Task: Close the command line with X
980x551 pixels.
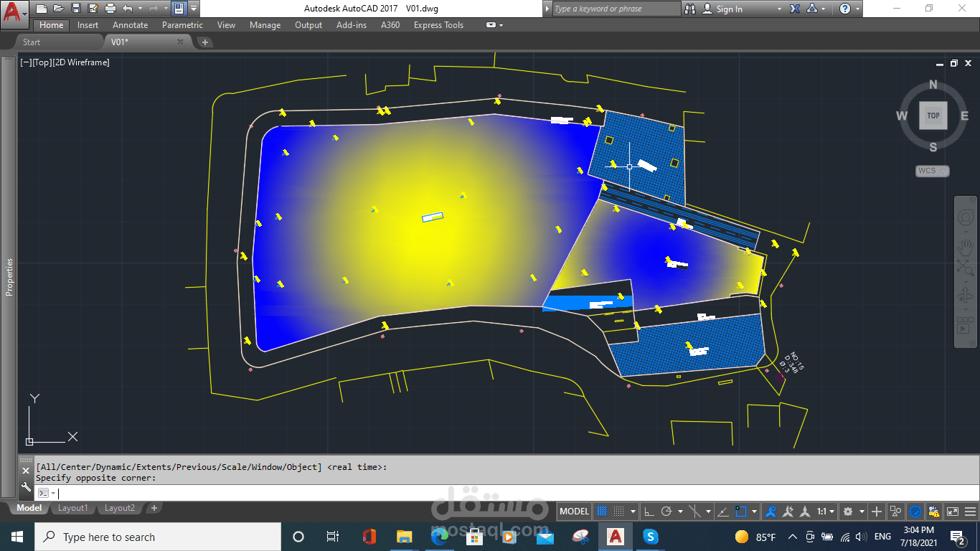Action: tap(25, 471)
